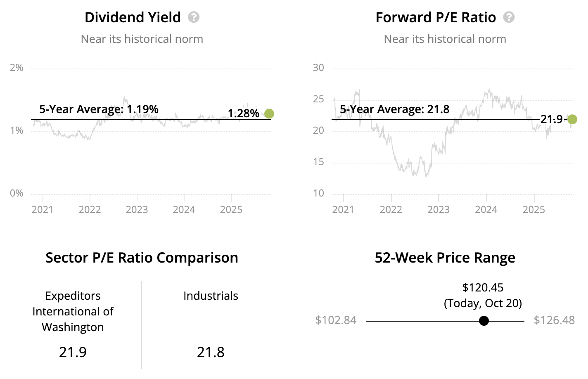Select the Industrials sector label
The image size is (588, 379).
point(211,296)
